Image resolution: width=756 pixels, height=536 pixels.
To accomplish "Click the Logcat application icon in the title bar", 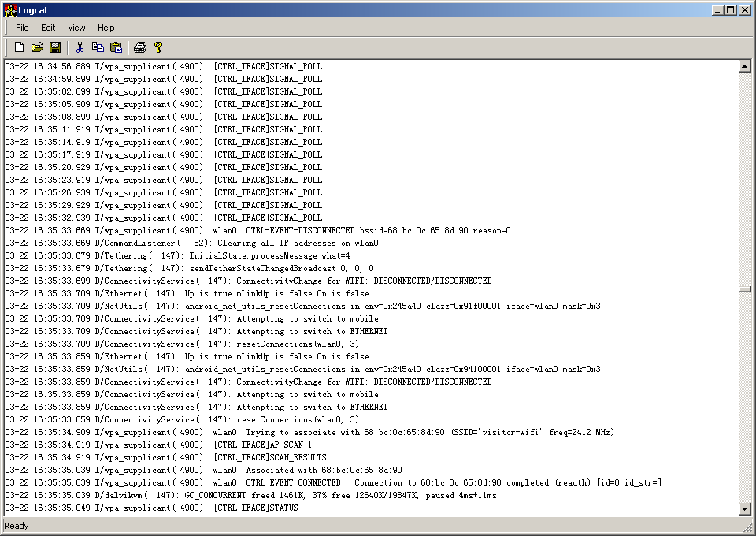I will pos(10,10).
